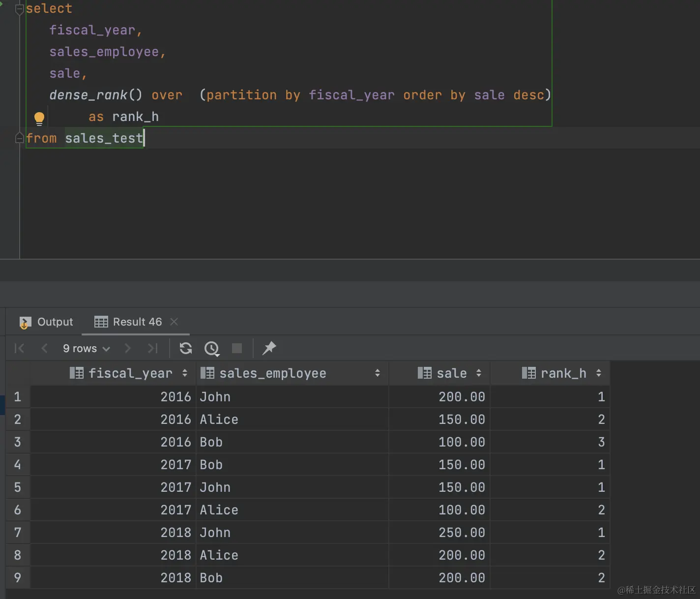
Task: Select row number 7 in the result grid
Action: [18, 533]
